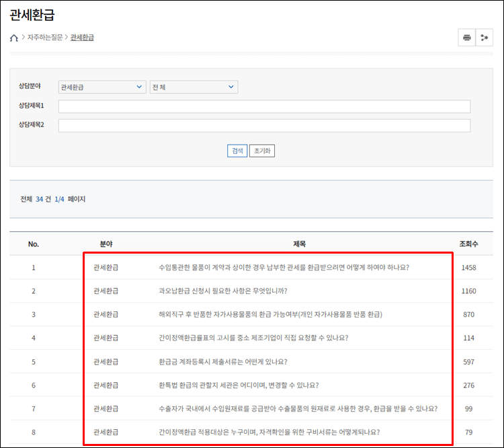Click the share icon button
The image size is (504, 448).
[x=484, y=38]
